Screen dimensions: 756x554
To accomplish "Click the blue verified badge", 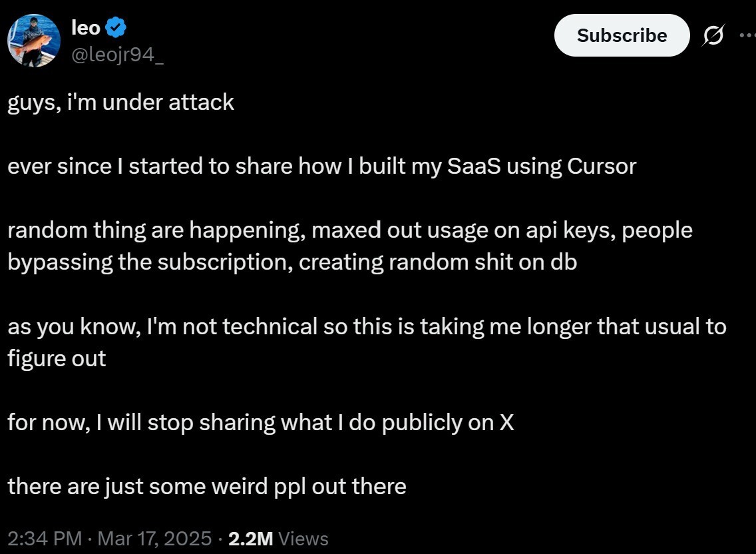I will click(116, 28).
